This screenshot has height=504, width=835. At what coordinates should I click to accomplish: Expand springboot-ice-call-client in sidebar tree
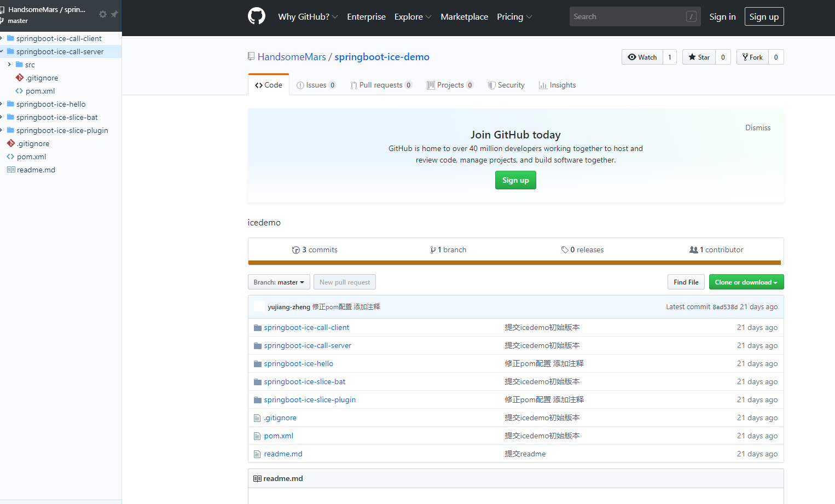2,38
